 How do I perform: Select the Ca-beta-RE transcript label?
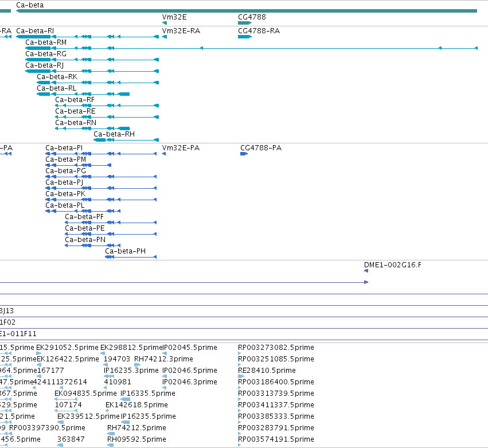75,111
